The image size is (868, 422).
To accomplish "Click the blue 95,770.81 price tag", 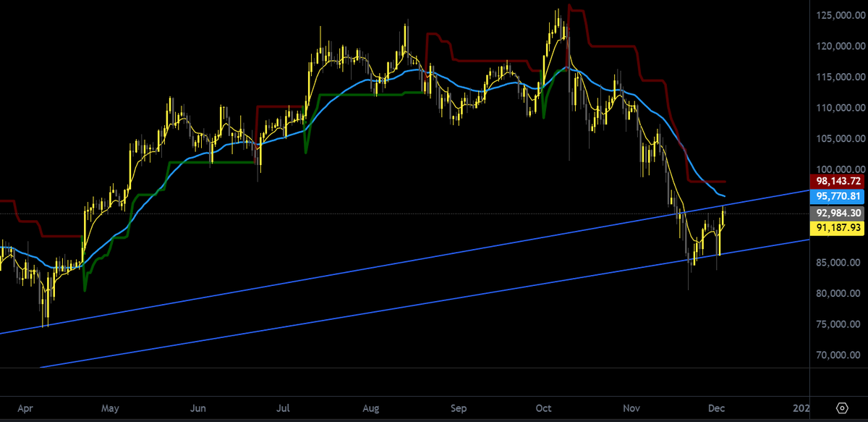I will click(838, 196).
